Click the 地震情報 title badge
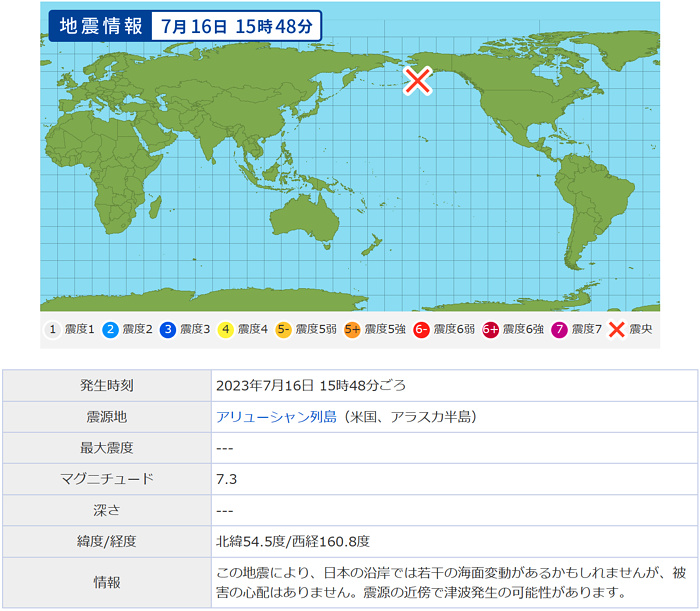This screenshot has width=700, height=611. [101, 26]
